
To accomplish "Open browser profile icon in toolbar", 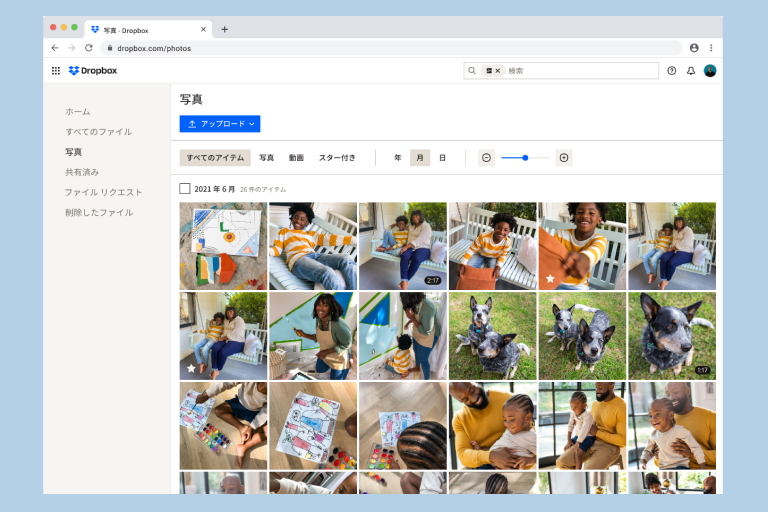I will point(694,48).
